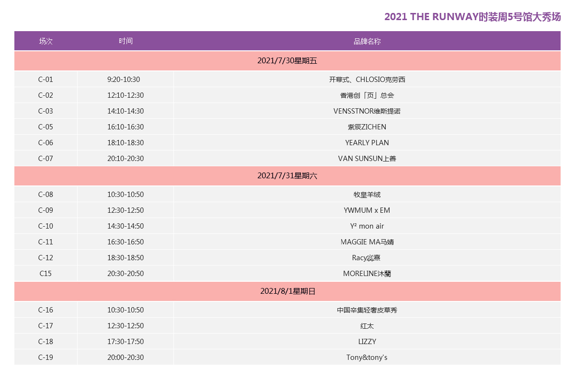Click the time '16:30-16:50'

pyautogui.click(x=126, y=242)
